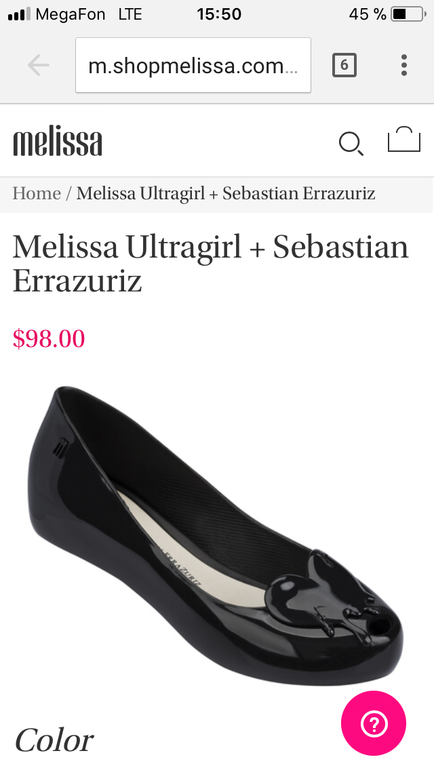Tap the browser back arrow
This screenshot has width=434, height=770.
click(x=38, y=65)
